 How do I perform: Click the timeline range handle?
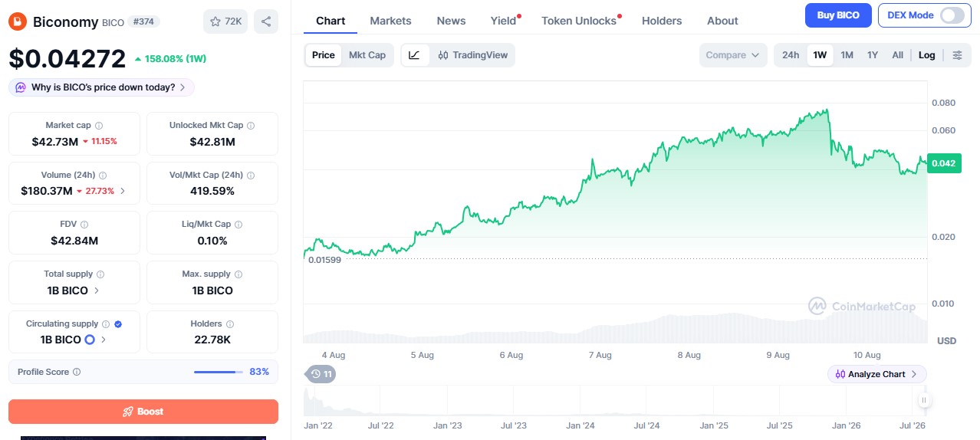tap(924, 400)
